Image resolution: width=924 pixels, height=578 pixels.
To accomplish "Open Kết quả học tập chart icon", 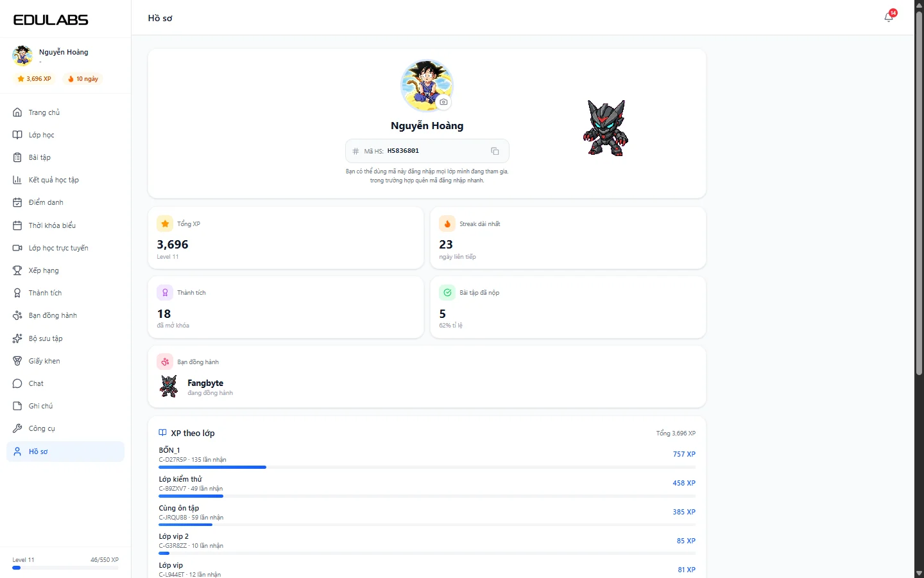I will click(x=17, y=180).
